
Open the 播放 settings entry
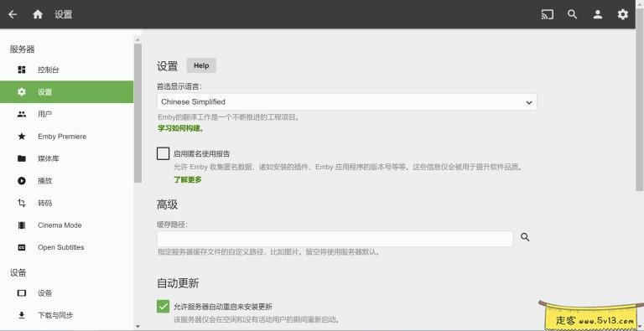[66, 181]
